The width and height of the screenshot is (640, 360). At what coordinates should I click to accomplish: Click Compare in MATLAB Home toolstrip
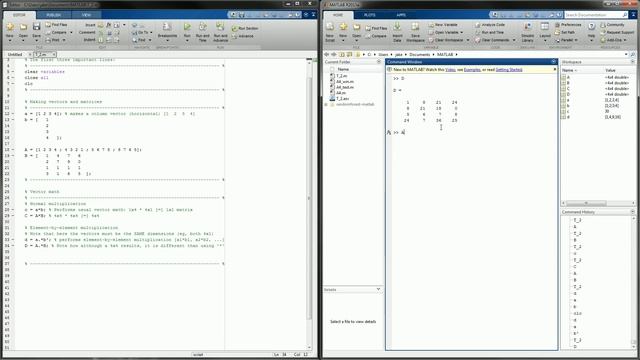point(376,36)
